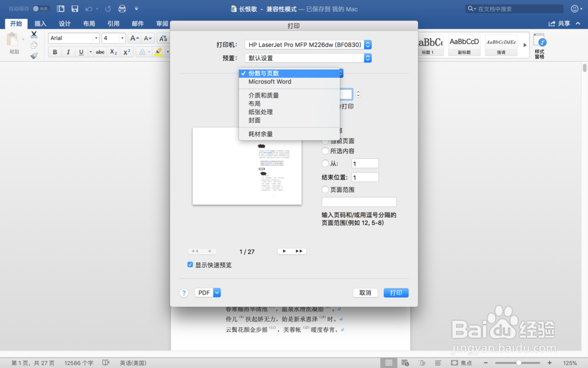The height and width of the screenshot is (368, 588).
Task: Choose Paper Handling (纸张处理) menu item
Action: click(x=289, y=112)
